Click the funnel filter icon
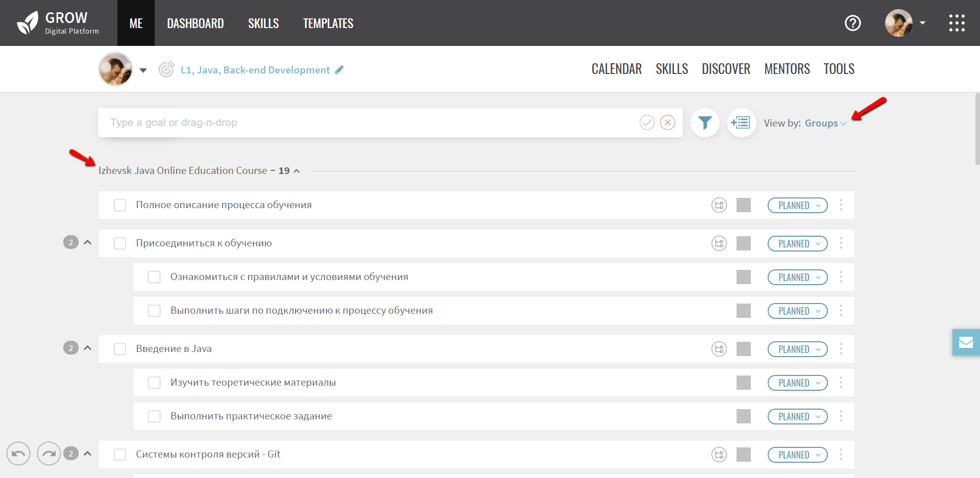 click(705, 123)
